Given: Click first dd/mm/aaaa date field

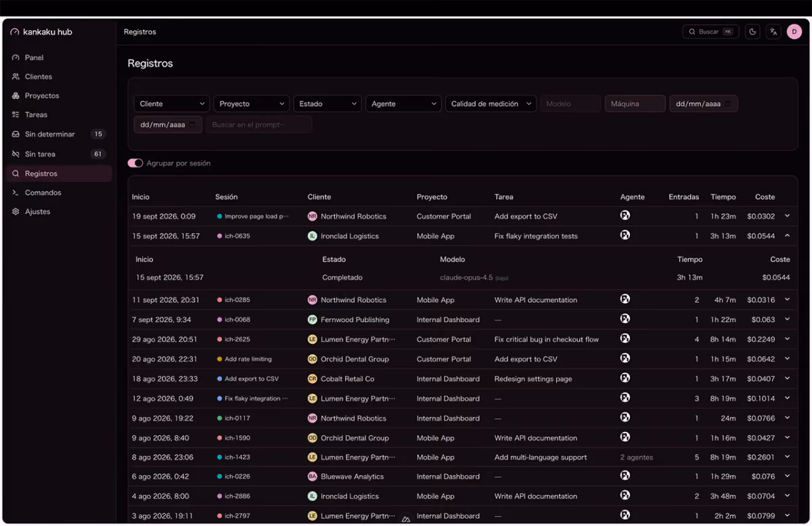Looking at the screenshot, I should (x=704, y=104).
